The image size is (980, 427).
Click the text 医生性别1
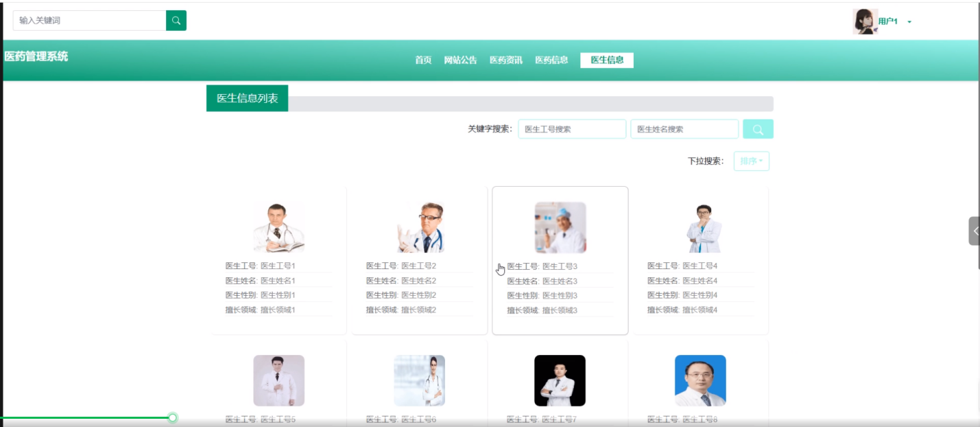click(278, 295)
